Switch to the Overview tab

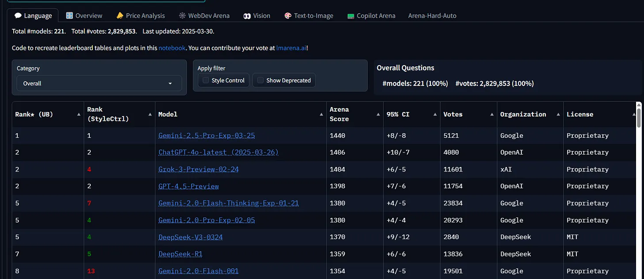pyautogui.click(x=84, y=15)
